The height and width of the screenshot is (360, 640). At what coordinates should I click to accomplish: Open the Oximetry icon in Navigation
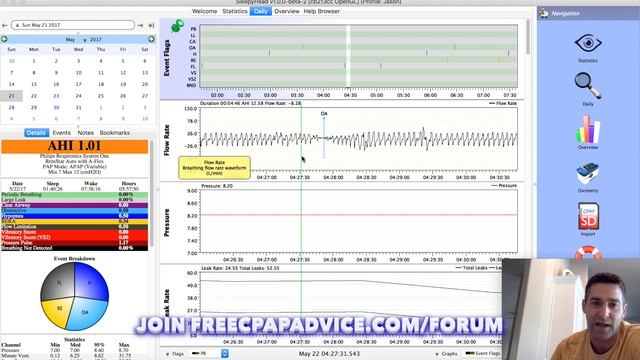tap(588, 174)
